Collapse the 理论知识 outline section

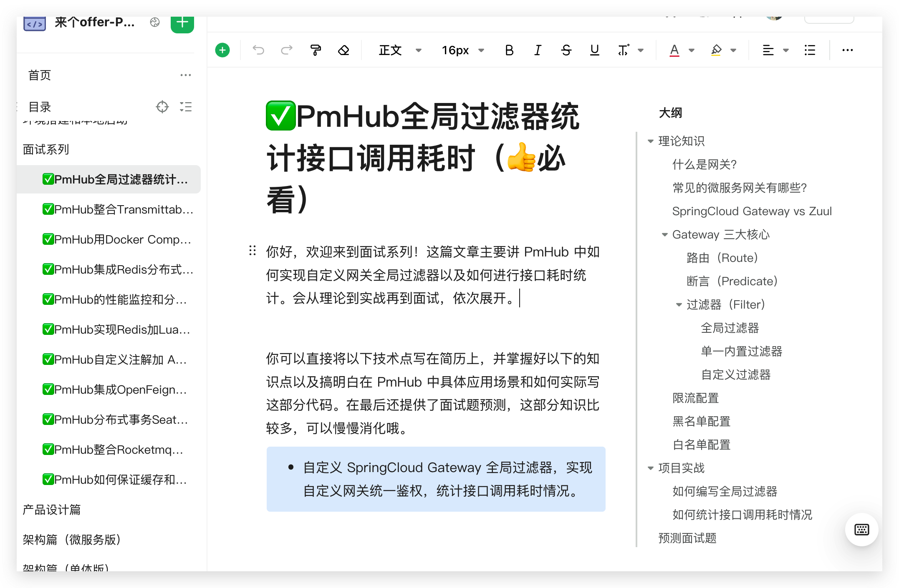tap(650, 141)
